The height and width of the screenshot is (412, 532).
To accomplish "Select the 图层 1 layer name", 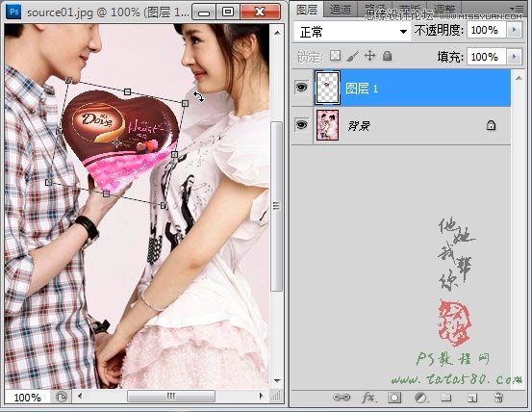I will coord(361,89).
